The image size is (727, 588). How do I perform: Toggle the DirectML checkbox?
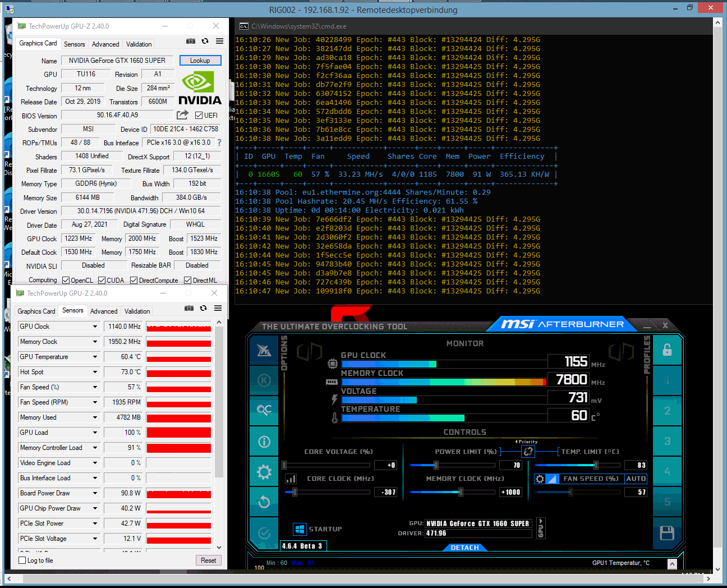pos(187,280)
